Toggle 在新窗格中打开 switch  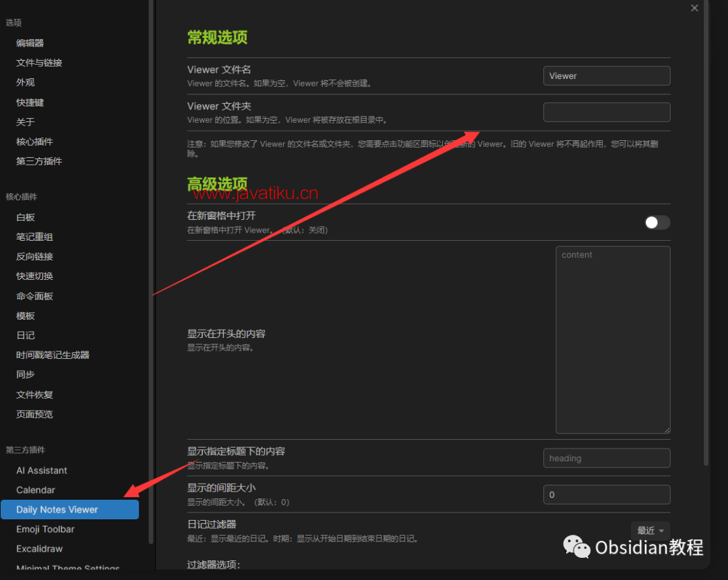click(657, 223)
